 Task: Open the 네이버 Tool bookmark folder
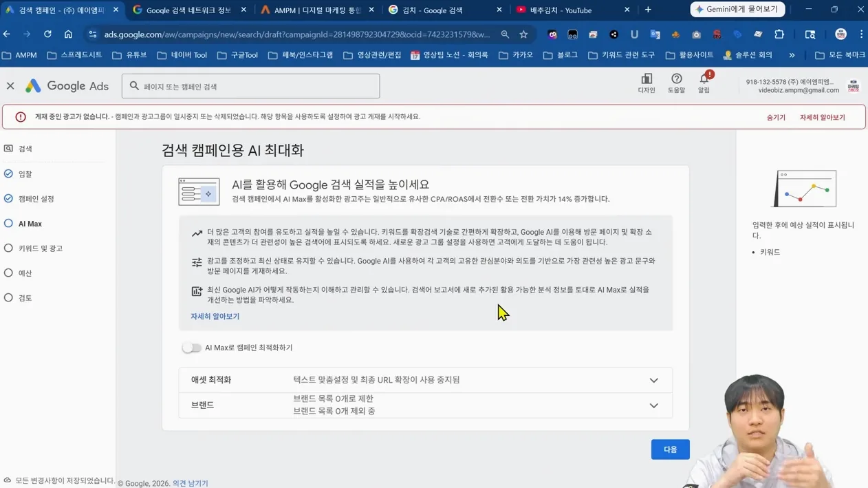pos(182,55)
